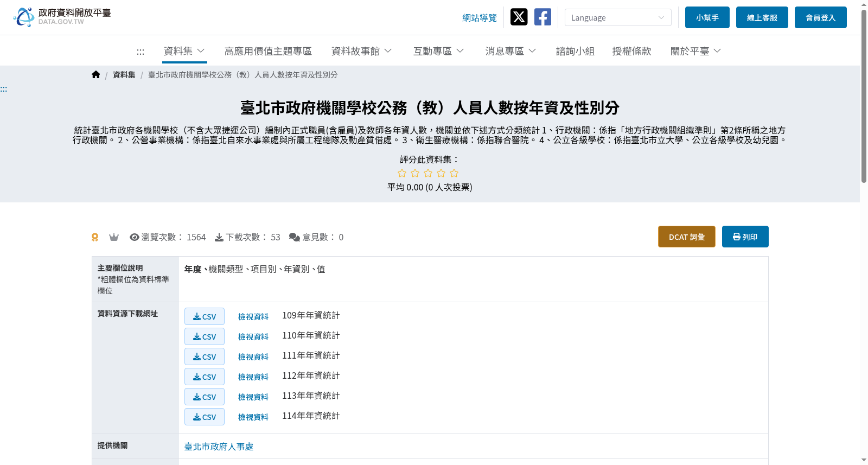Click the 瀏覽次數： 1564 text

coord(174,237)
